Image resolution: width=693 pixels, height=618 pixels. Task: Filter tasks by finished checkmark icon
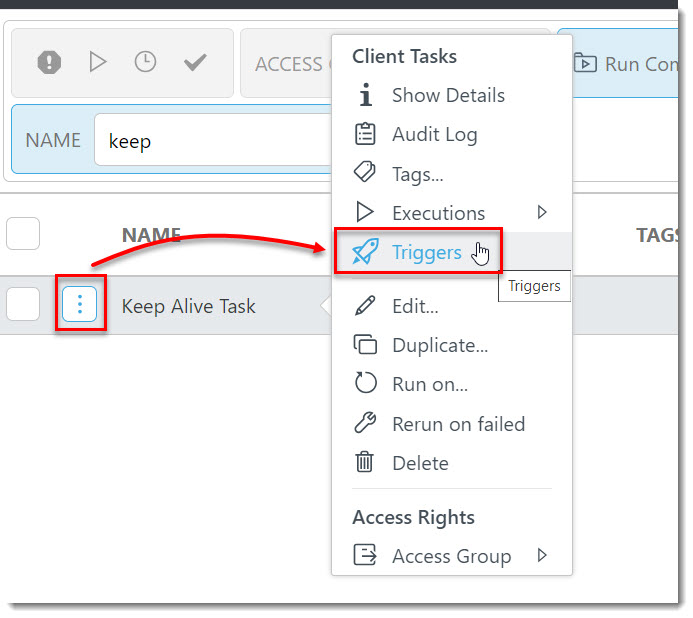tap(195, 62)
